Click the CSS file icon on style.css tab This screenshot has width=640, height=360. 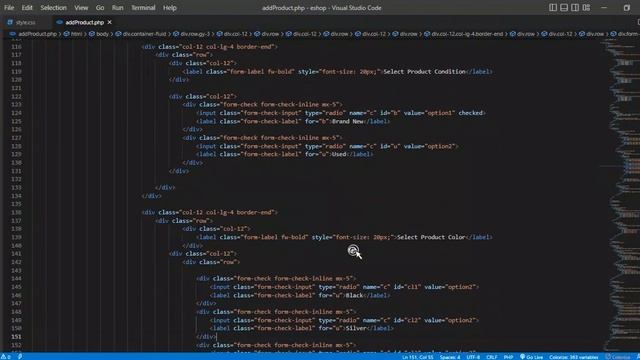[x=10, y=22]
